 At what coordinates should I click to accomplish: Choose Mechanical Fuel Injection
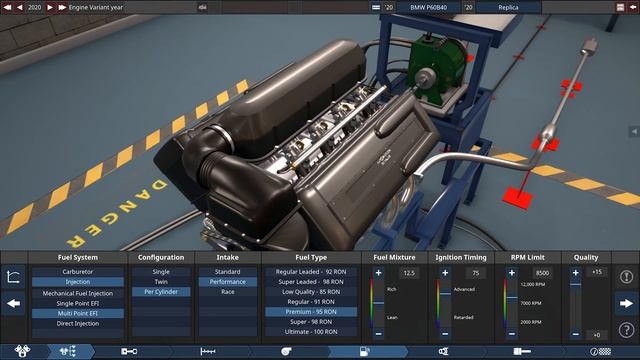78,293
